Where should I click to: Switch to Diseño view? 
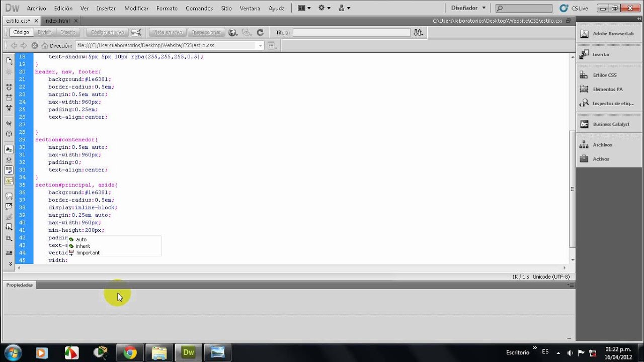pos(68,32)
